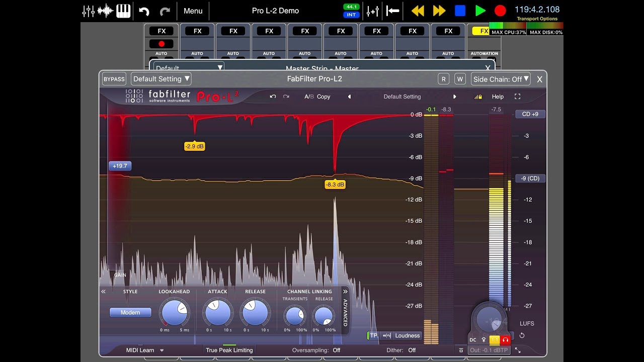This screenshot has width=644, height=362.
Task: Toggle automation write W button
Action: (x=460, y=79)
